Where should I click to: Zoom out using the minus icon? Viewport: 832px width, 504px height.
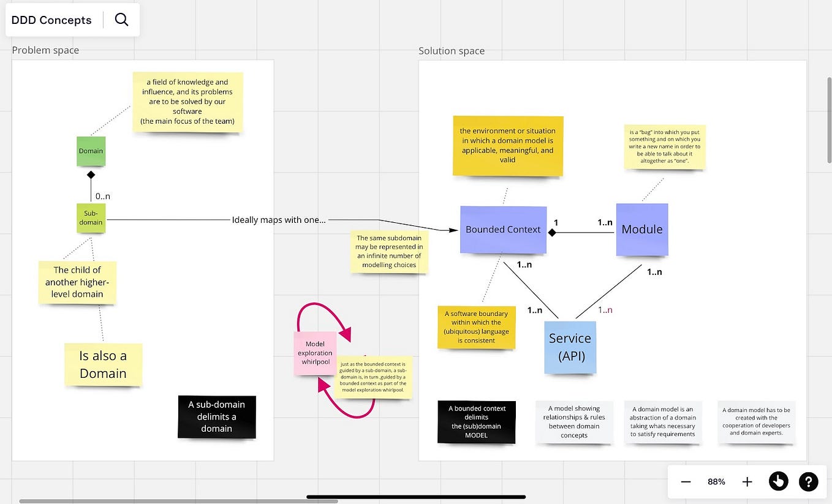point(686,481)
